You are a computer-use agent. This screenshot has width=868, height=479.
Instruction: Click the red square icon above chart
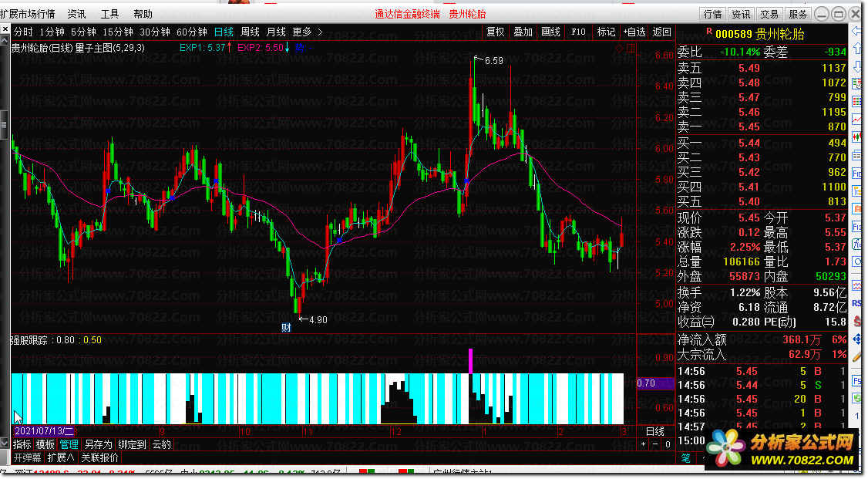630,48
